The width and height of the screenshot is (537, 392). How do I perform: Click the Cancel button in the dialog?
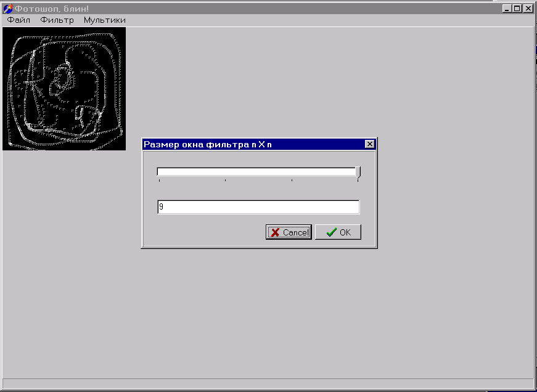pos(289,232)
